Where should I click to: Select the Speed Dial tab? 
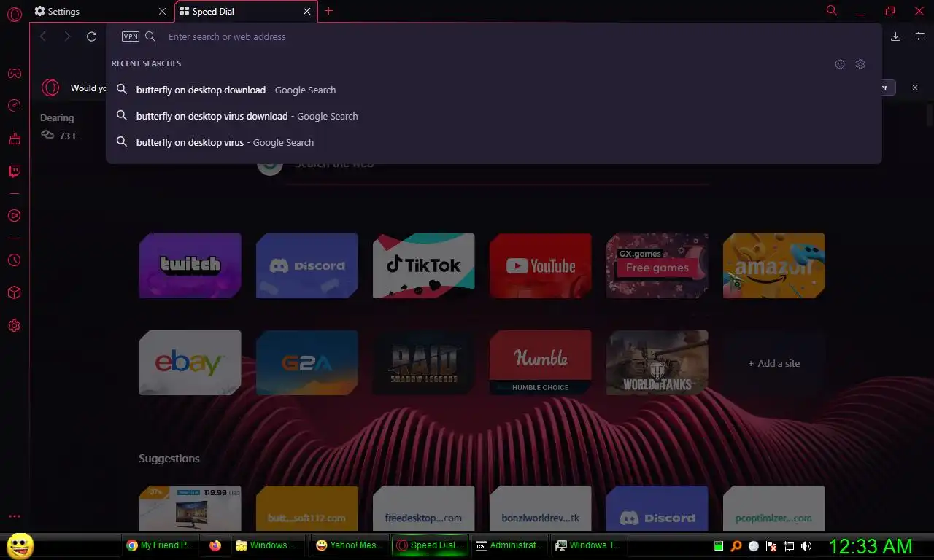tap(246, 12)
